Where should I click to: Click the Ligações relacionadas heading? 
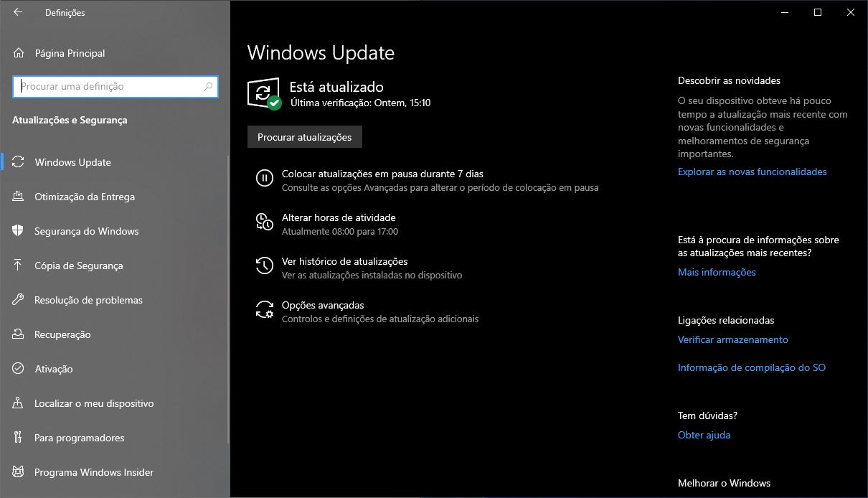pyautogui.click(x=726, y=321)
